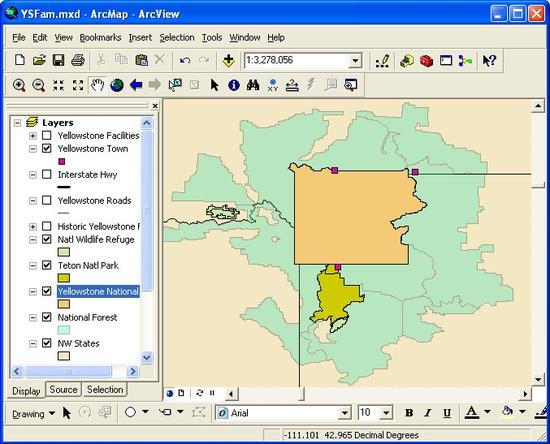Turn on the Interstate Hwy layer
The width and height of the screenshot is (550, 444).
point(47,174)
